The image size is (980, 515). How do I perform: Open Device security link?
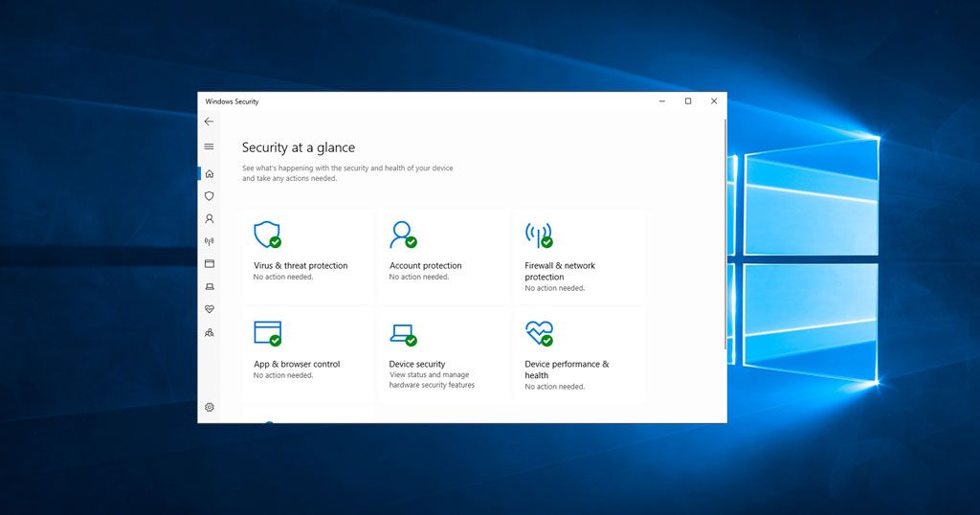click(417, 364)
